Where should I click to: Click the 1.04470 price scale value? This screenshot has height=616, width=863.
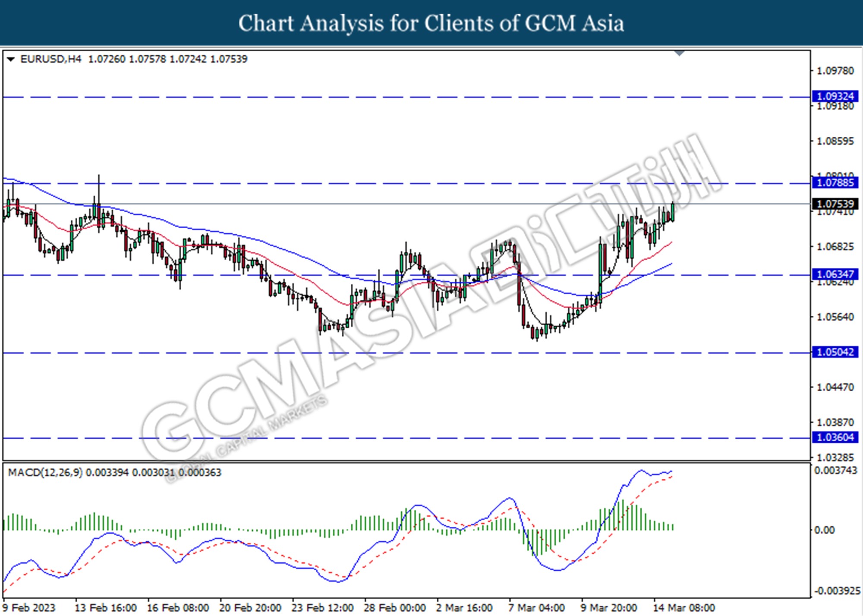coord(835,387)
